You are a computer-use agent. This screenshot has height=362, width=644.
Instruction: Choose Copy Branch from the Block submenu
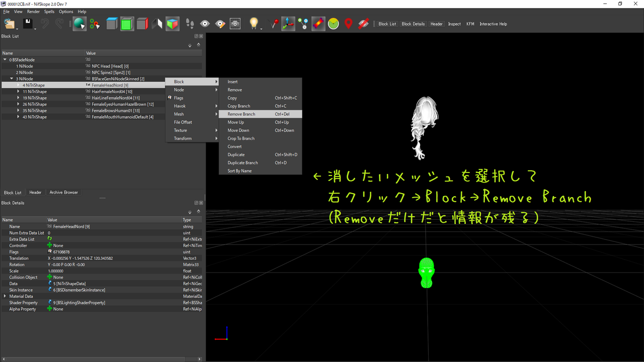pyautogui.click(x=261, y=106)
